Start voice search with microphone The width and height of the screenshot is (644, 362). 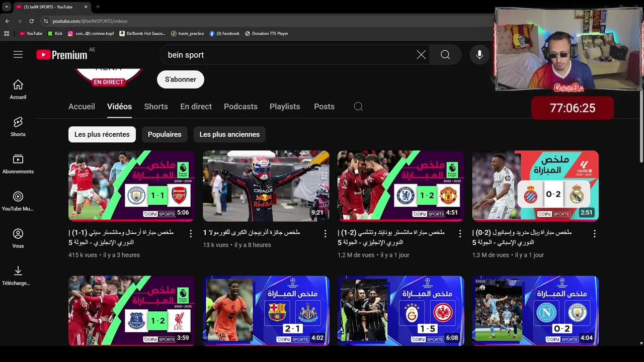pyautogui.click(x=479, y=55)
